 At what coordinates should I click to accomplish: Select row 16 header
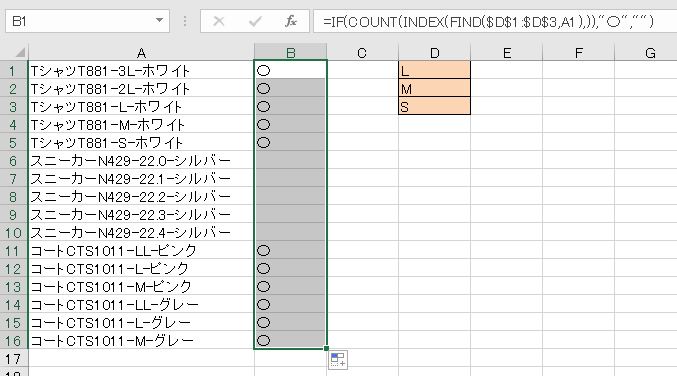tap(14, 341)
